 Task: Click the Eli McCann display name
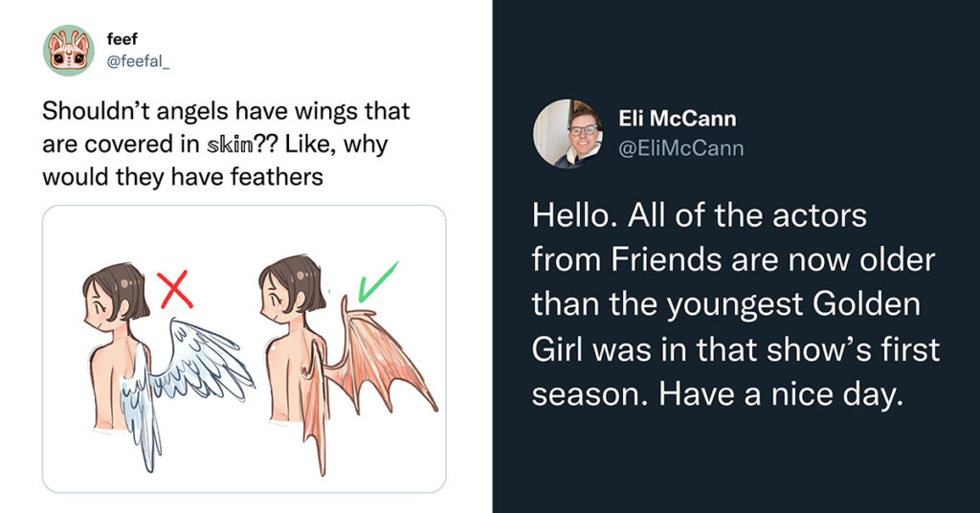pos(678,118)
